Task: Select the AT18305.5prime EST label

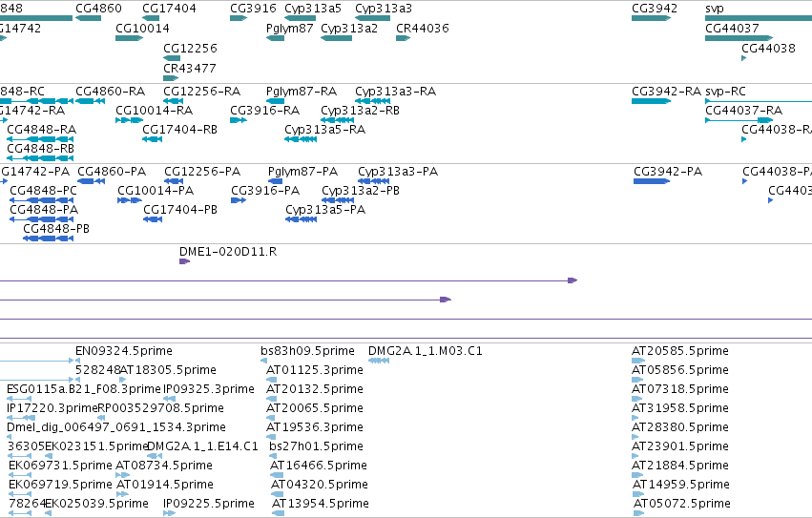Action: point(168,370)
